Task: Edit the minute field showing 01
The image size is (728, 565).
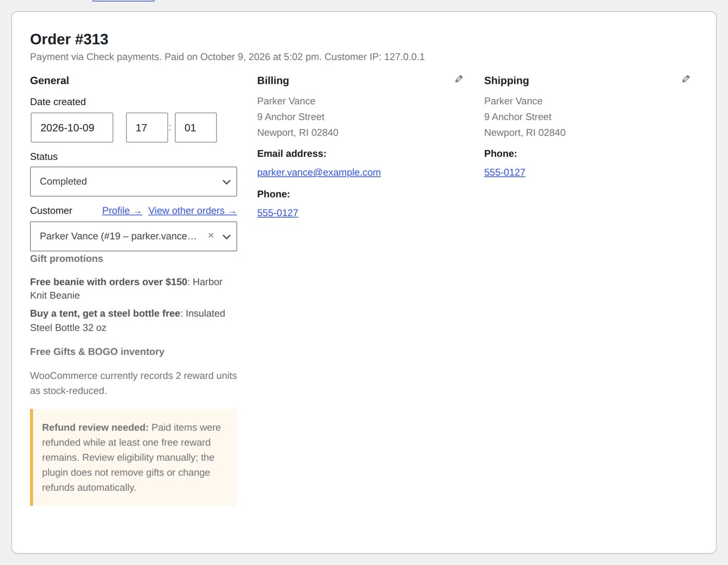Action: pos(196,127)
